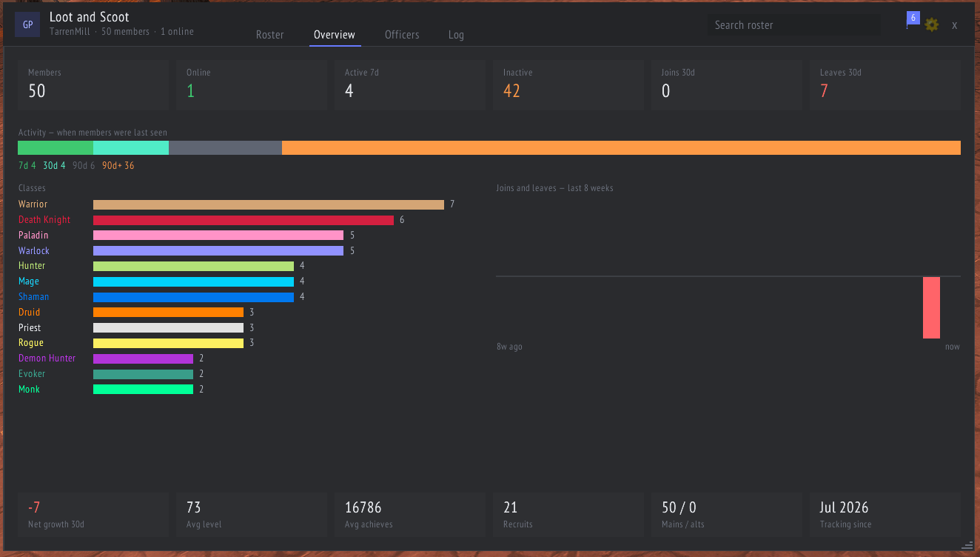Open the settings gear icon
The width and height of the screenshot is (980, 557).
point(932,25)
